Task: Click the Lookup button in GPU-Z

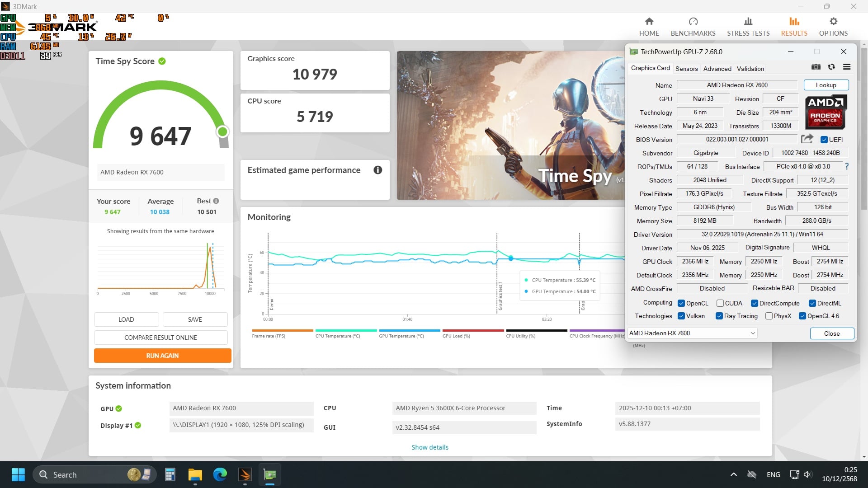Action: pos(826,85)
